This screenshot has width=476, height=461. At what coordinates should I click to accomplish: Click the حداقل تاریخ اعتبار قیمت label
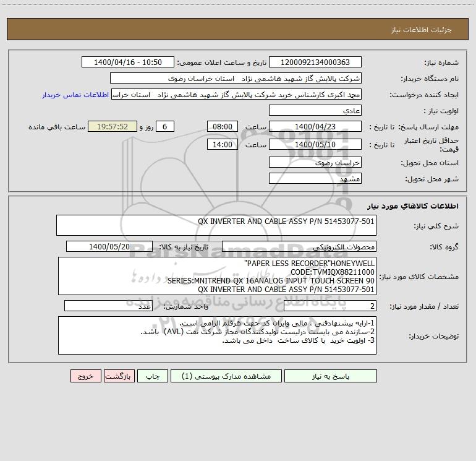pos(431,145)
